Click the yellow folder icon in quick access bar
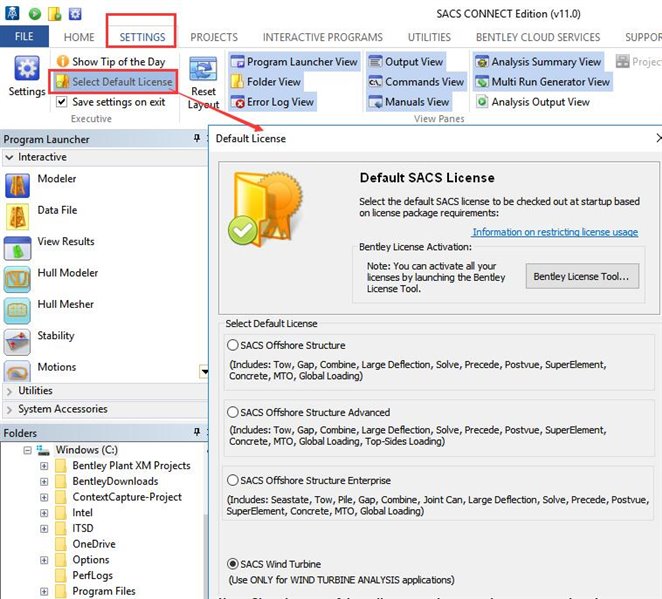662x599 pixels. [x=55, y=14]
